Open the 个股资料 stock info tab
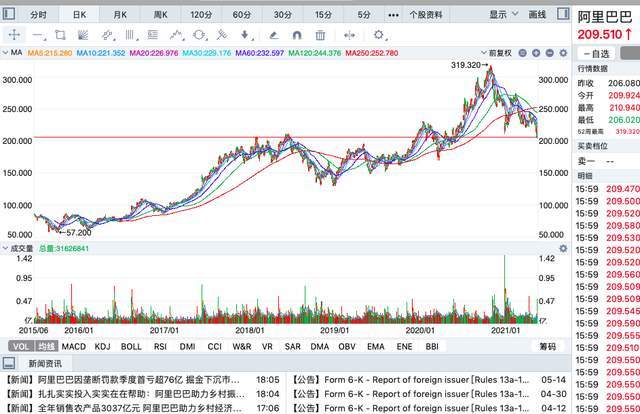The width and height of the screenshot is (640, 414). click(x=426, y=15)
